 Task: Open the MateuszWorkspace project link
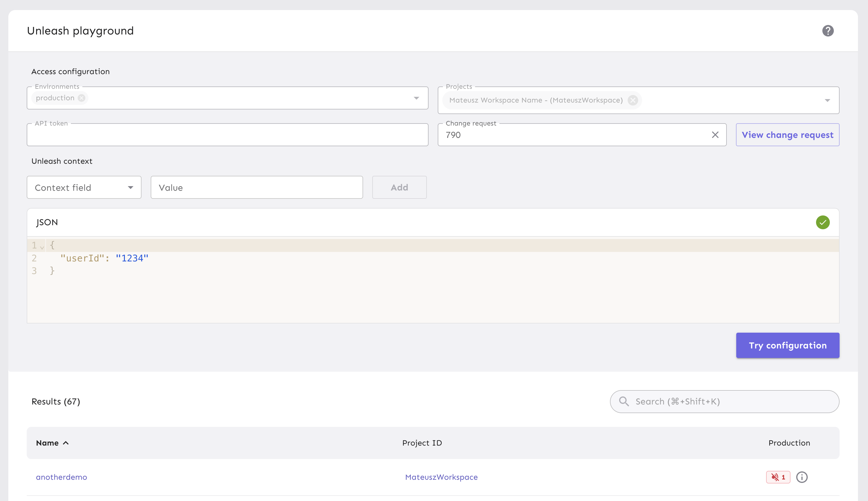tap(441, 477)
